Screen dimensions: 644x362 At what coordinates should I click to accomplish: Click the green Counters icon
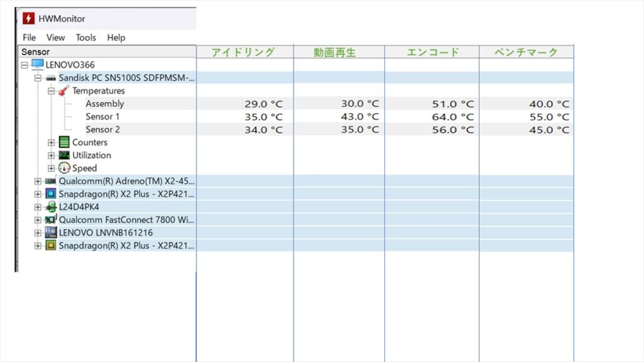[64, 142]
